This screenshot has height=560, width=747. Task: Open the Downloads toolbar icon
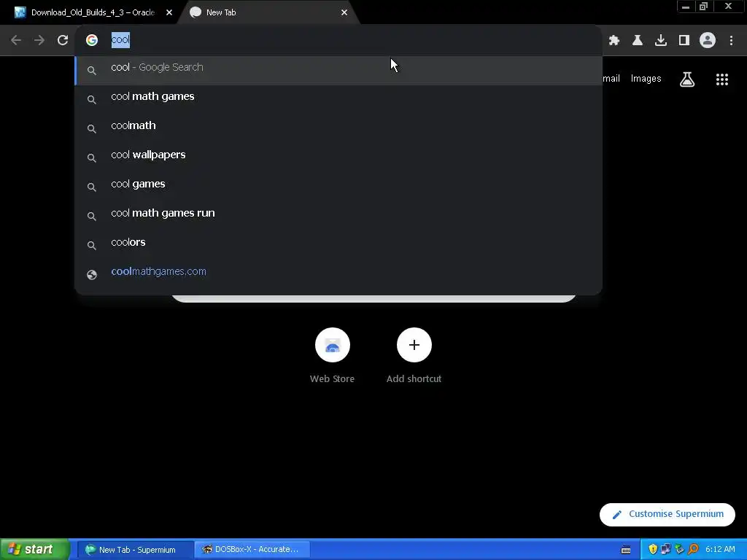(661, 40)
